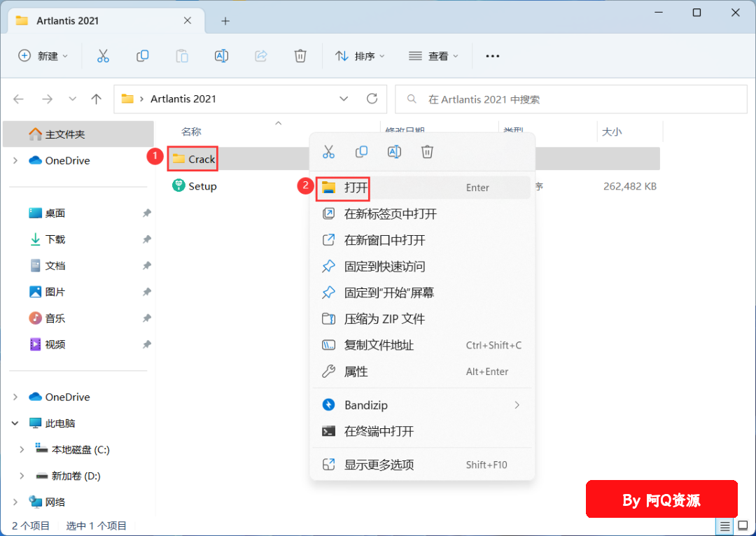Click pin icon beside 视频
This screenshot has width=756, height=536.
146,344
